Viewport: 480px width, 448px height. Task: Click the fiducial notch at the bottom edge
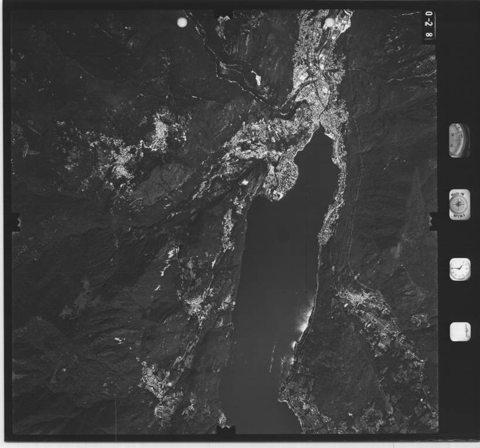[226, 430]
